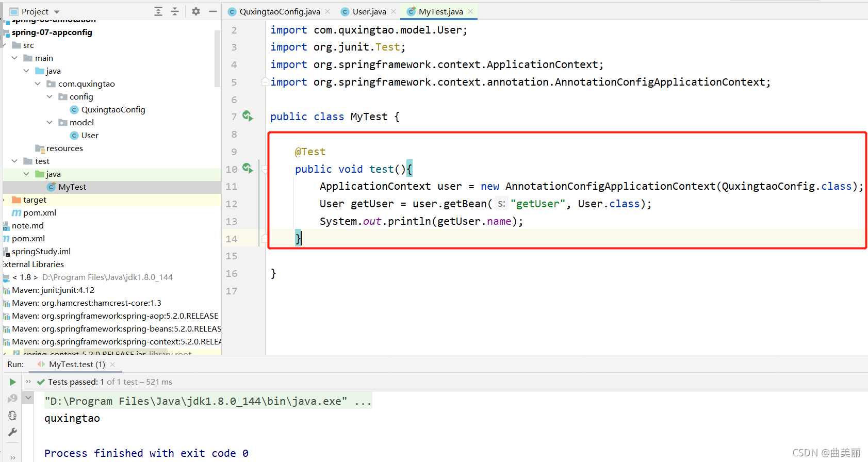The width and height of the screenshot is (868, 462).
Task: Collapse the java folder under test
Action: click(x=26, y=174)
